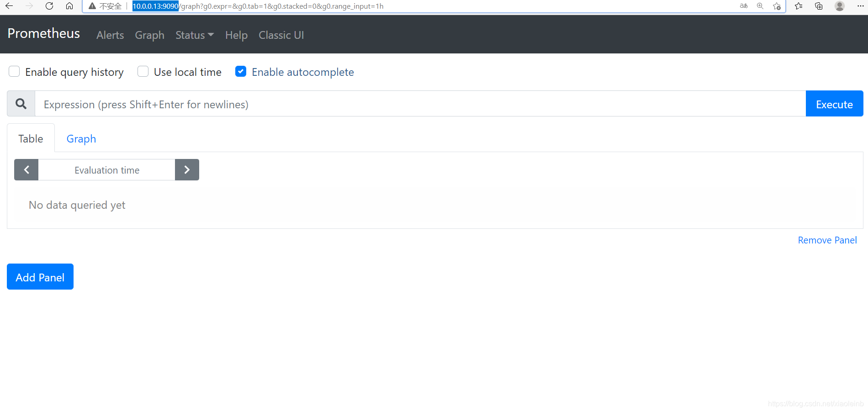Go back using the browser back arrow
The height and width of the screenshot is (412, 868).
[x=9, y=6]
